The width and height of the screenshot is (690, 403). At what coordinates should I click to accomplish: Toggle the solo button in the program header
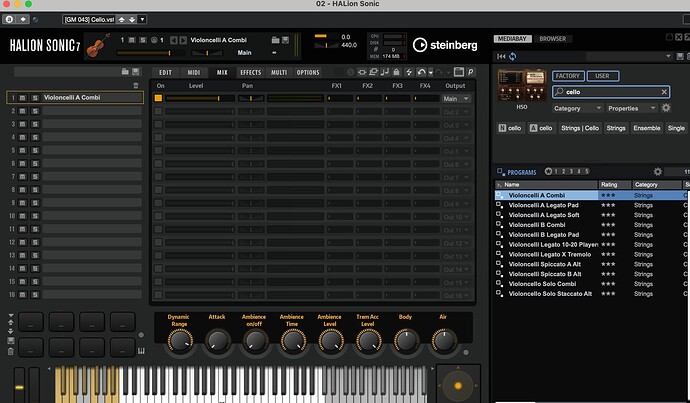point(143,40)
